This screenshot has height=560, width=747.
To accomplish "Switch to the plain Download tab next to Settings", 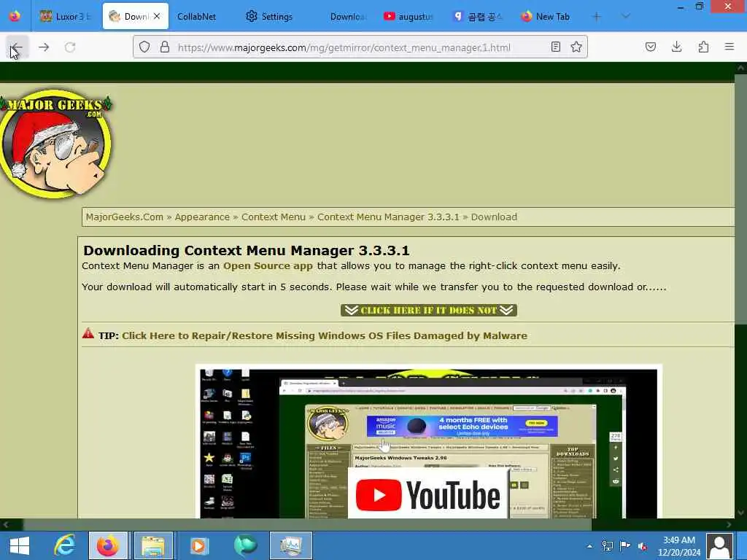I will [348, 16].
